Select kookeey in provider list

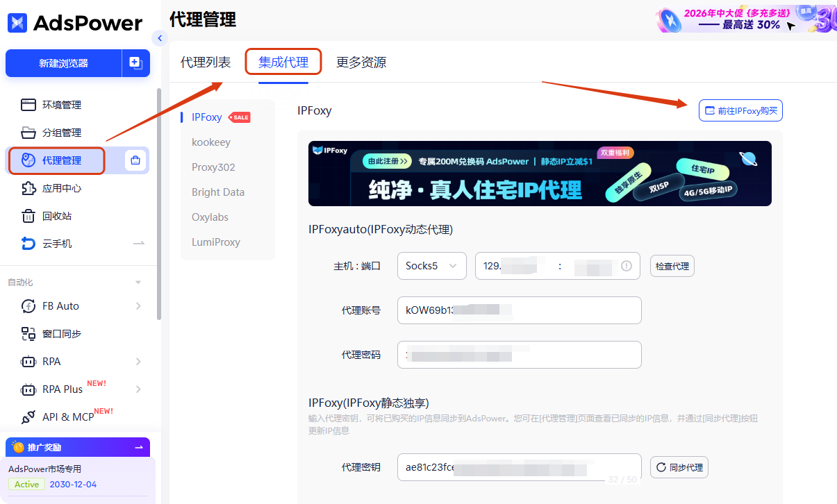pos(211,142)
